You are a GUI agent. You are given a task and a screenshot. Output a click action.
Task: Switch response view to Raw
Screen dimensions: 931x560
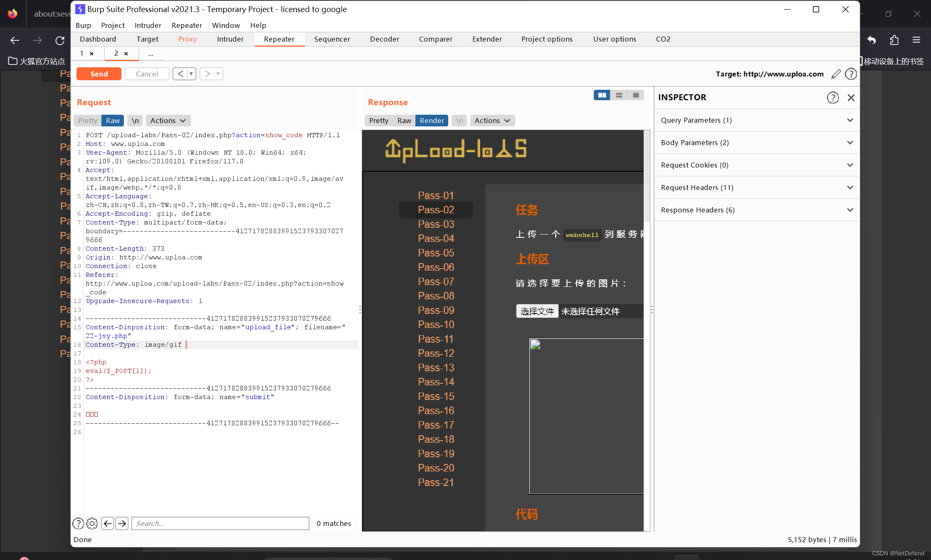click(x=404, y=121)
